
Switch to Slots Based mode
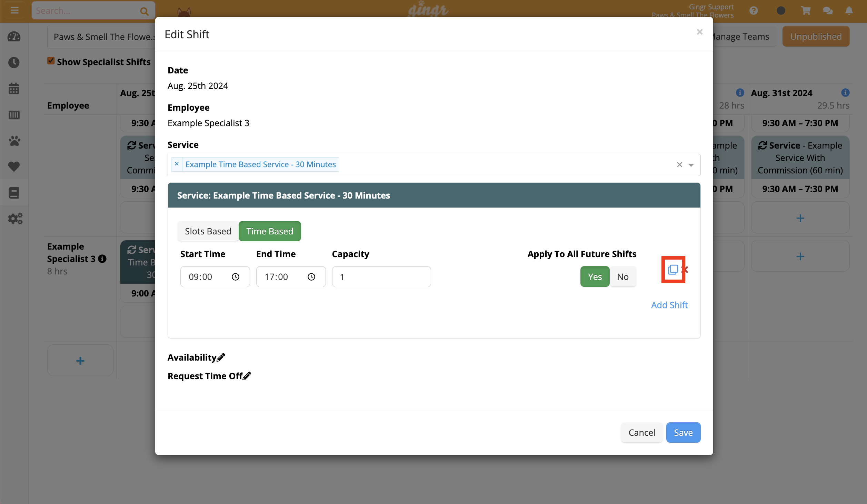(208, 231)
